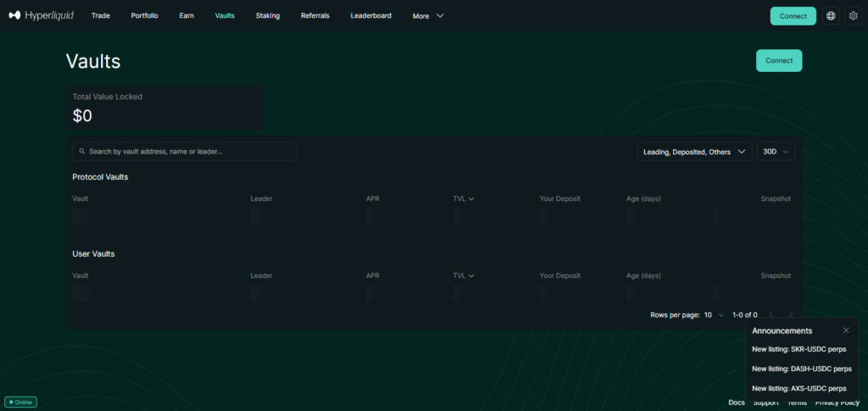Screen dimensions: 868x411
Task: Close the Announcements panel
Action: point(845,330)
